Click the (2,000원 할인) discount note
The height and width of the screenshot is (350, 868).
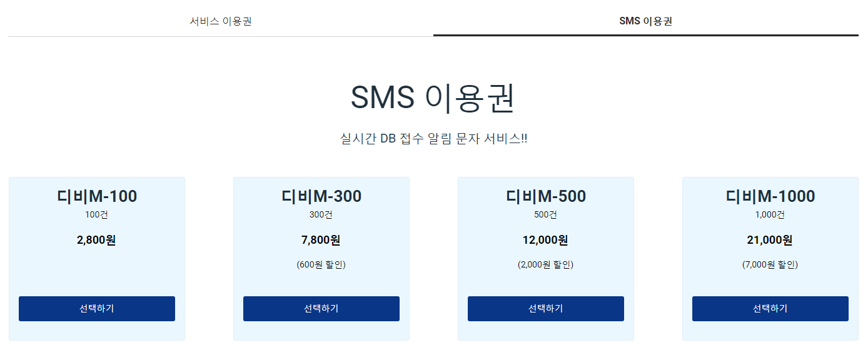point(546,264)
